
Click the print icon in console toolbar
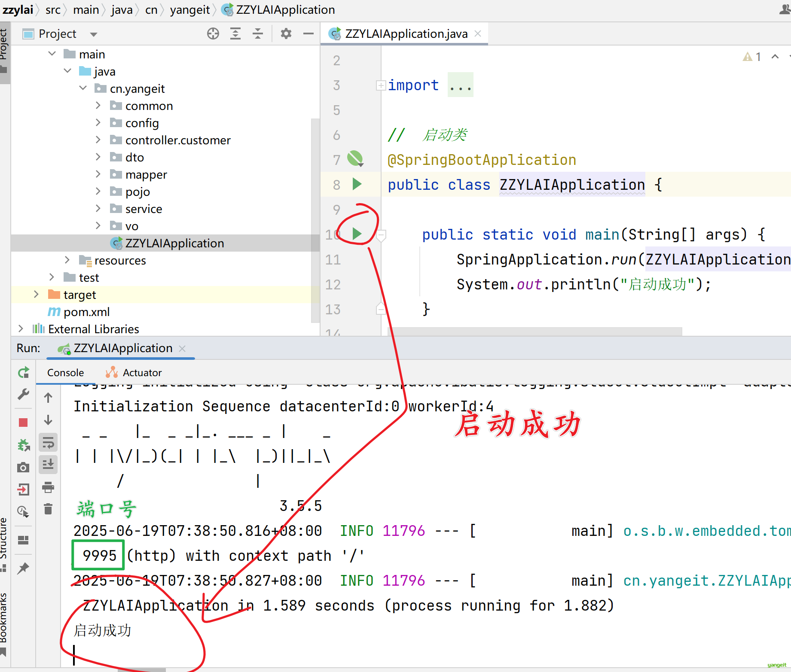pyautogui.click(x=48, y=487)
